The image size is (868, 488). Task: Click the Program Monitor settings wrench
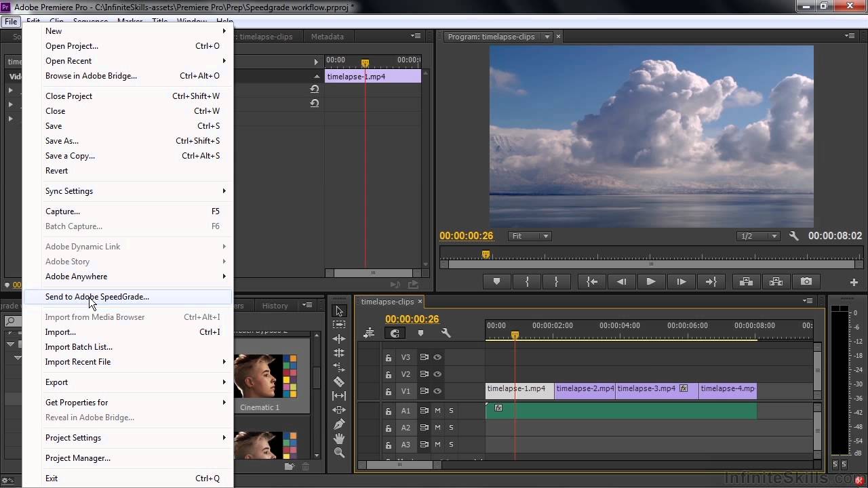pos(794,236)
